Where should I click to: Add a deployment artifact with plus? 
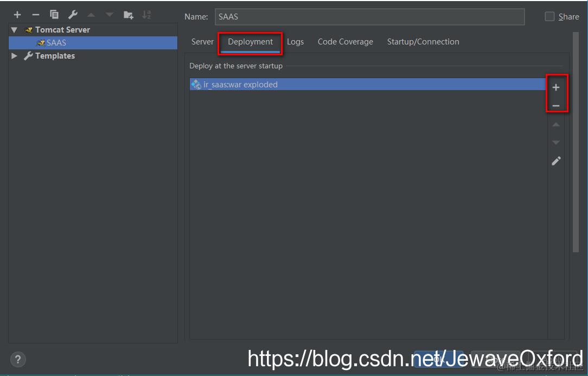[x=556, y=87]
